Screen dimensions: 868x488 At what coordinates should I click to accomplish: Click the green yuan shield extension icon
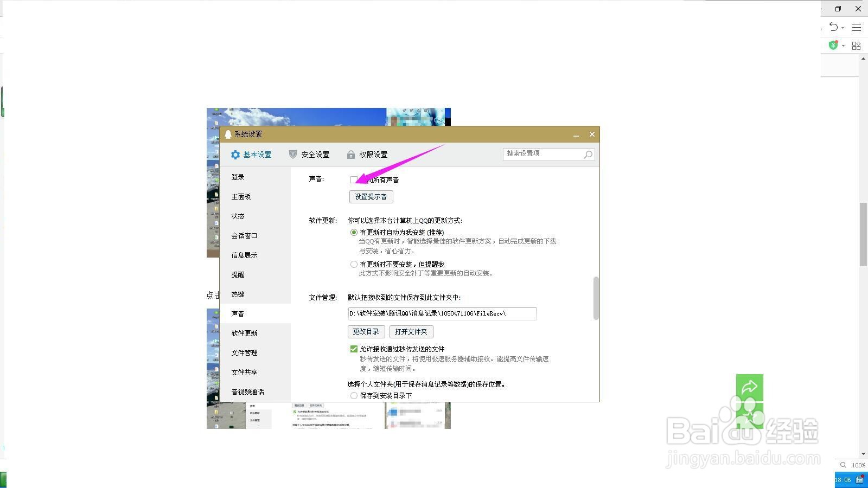coord(833,45)
